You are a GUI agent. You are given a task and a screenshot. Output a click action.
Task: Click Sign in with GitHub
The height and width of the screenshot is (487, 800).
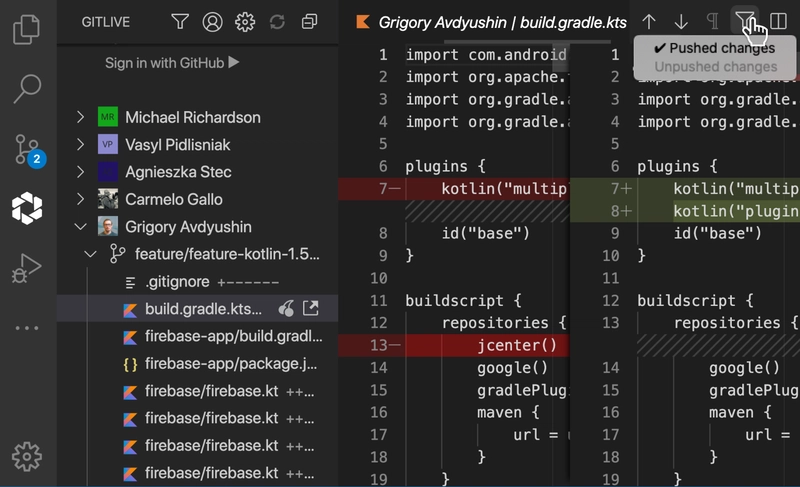coord(172,63)
